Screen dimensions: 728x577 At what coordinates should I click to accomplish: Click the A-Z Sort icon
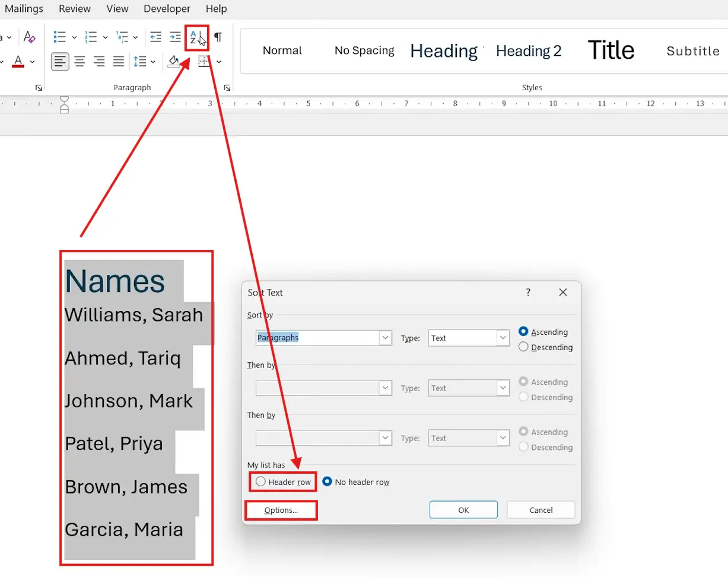tap(196, 38)
